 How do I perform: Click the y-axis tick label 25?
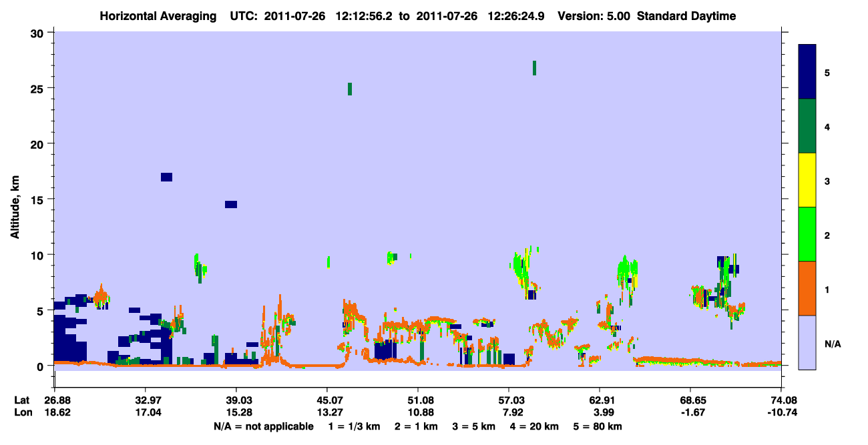39,88
